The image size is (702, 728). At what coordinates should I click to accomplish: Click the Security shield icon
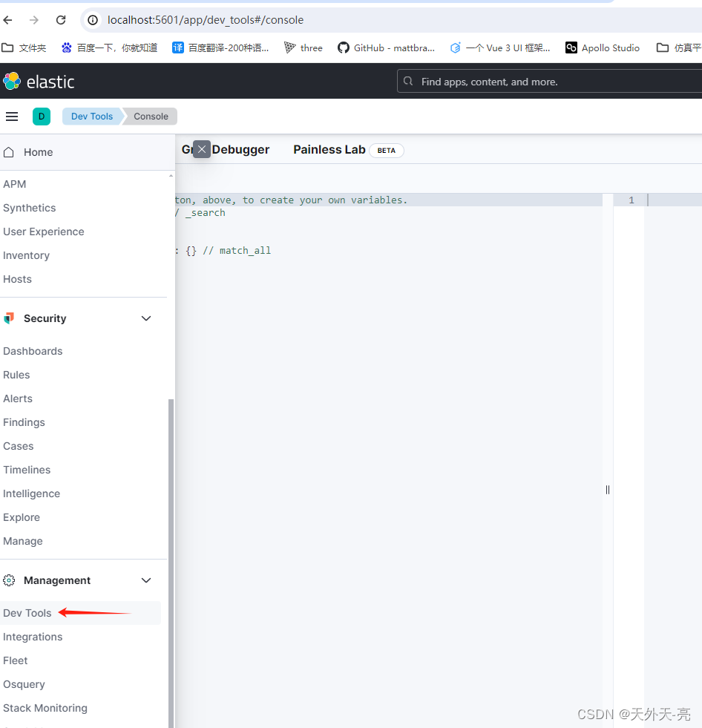tap(9, 318)
